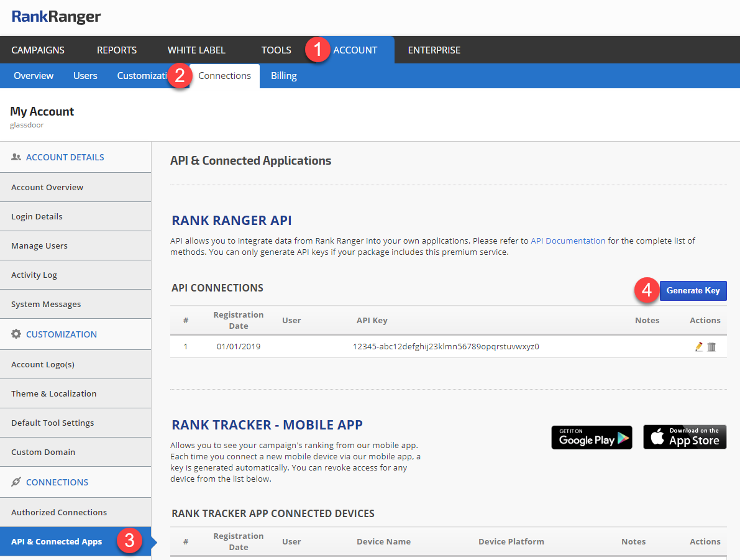The height and width of the screenshot is (560, 740).
Task: Open the Reports menu
Action: pos(117,50)
